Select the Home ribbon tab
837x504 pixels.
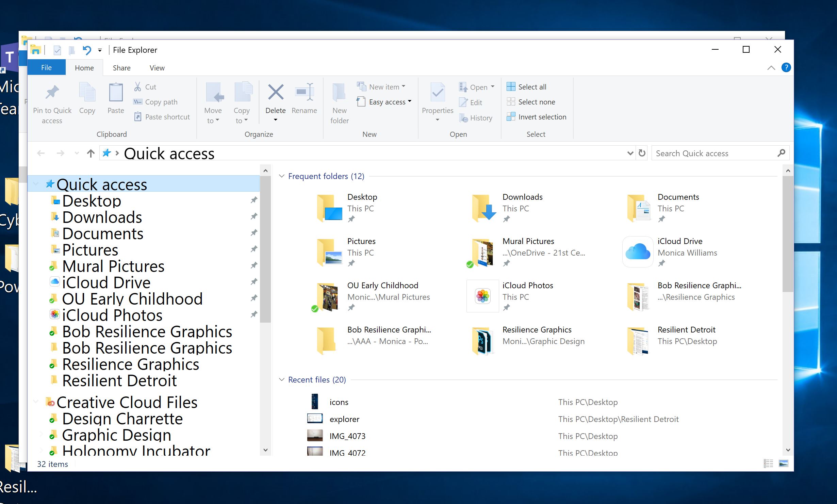coord(84,68)
